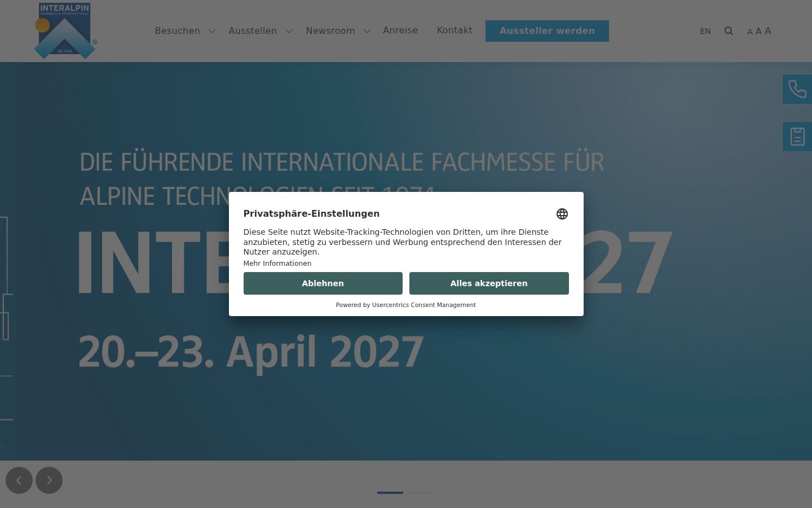Expand the Besuchen menu chevron
Viewport: 812px width, 508px height.
pos(212,31)
